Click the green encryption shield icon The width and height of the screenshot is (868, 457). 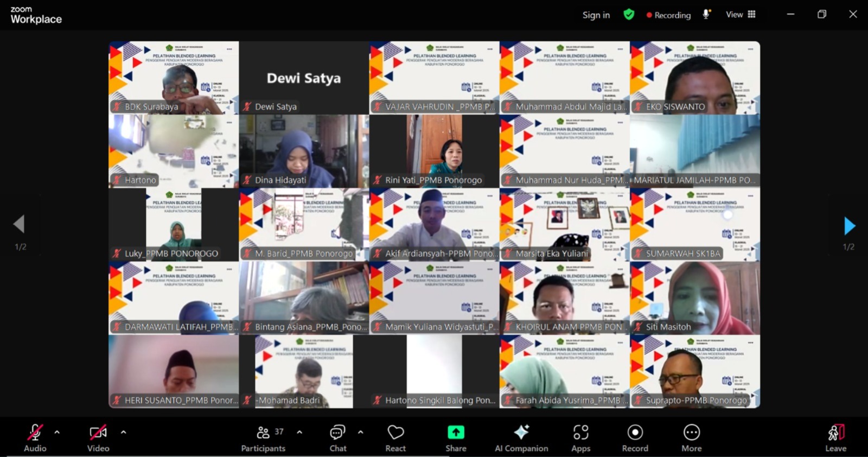[x=629, y=15]
